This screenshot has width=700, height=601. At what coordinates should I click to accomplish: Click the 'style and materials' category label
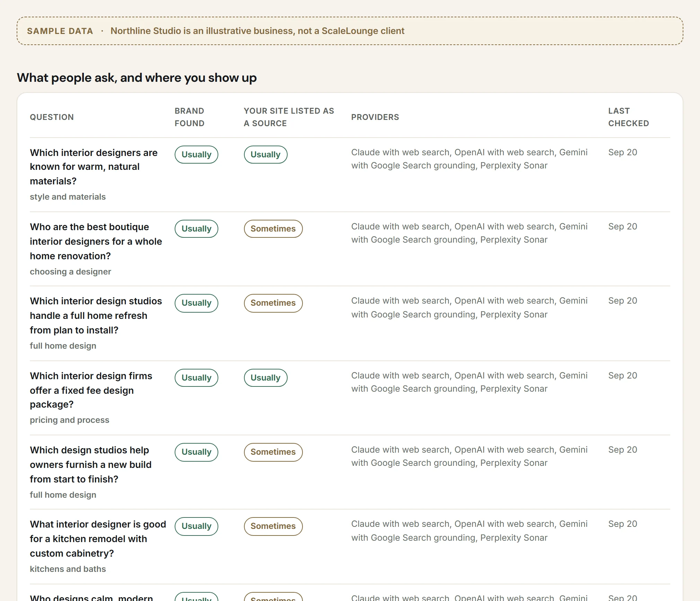(x=68, y=197)
